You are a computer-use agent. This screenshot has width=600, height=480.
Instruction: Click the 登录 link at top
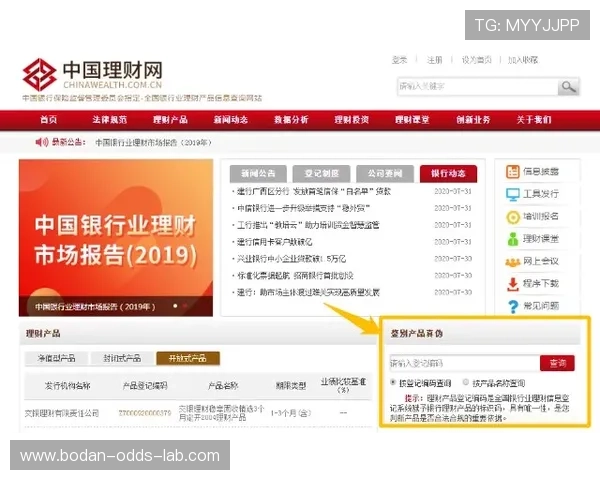[x=399, y=60]
